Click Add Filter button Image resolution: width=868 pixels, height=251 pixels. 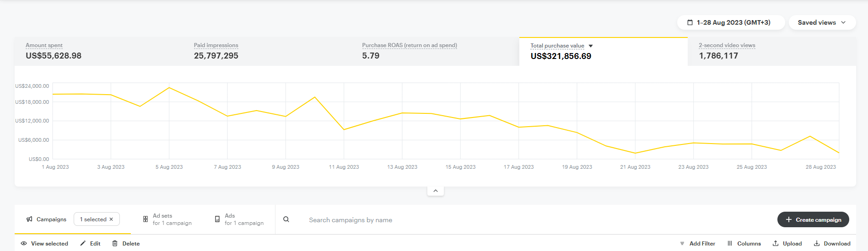[x=697, y=244]
